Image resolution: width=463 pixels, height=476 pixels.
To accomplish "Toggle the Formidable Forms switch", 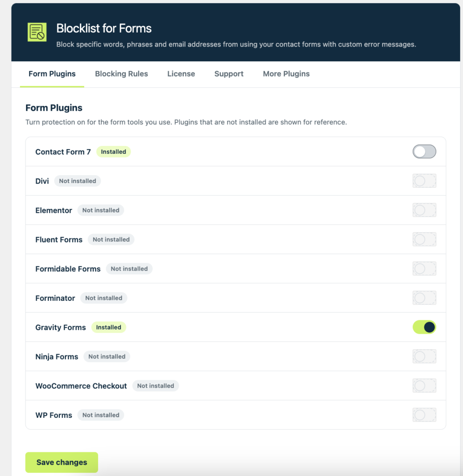I will tap(424, 269).
